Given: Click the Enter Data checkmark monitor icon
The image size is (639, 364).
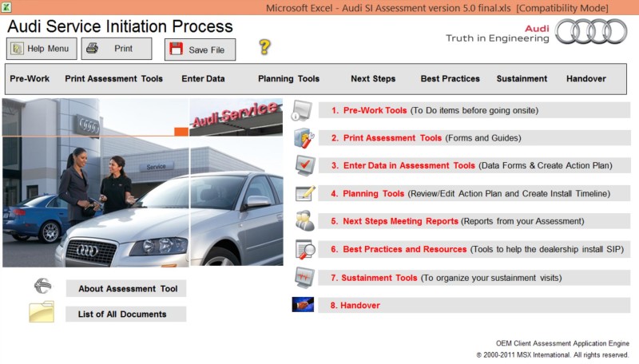Looking at the screenshot, I should click(x=304, y=165).
